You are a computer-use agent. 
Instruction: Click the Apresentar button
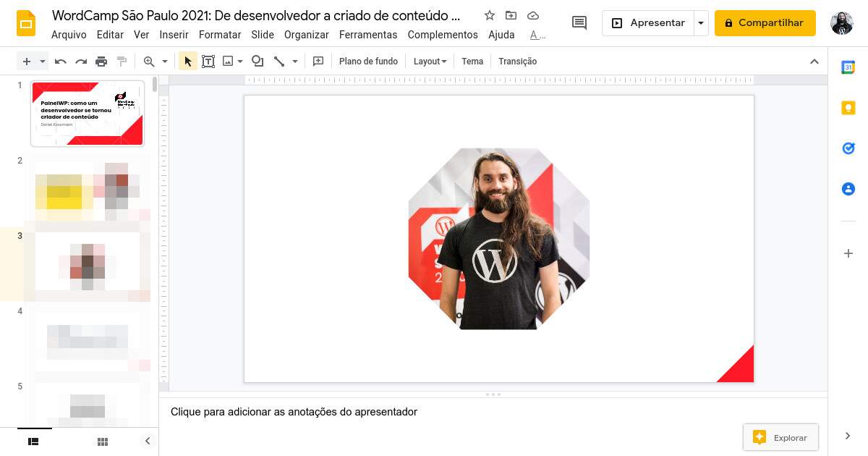[x=648, y=23]
